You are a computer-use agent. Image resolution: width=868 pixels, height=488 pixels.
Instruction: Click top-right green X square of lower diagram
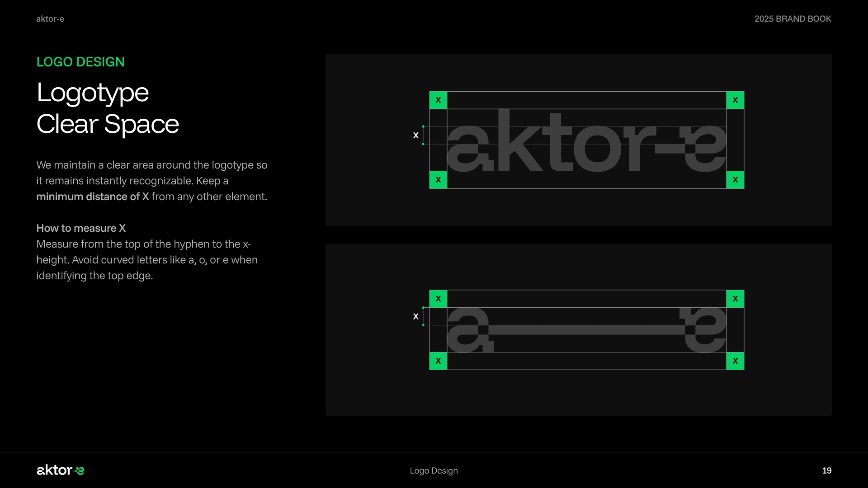click(x=735, y=299)
